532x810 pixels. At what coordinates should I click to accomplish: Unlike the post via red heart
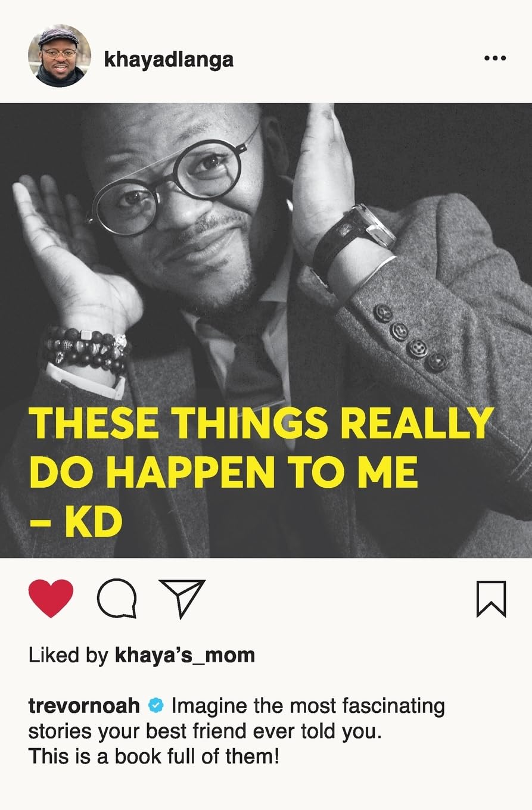(x=51, y=599)
